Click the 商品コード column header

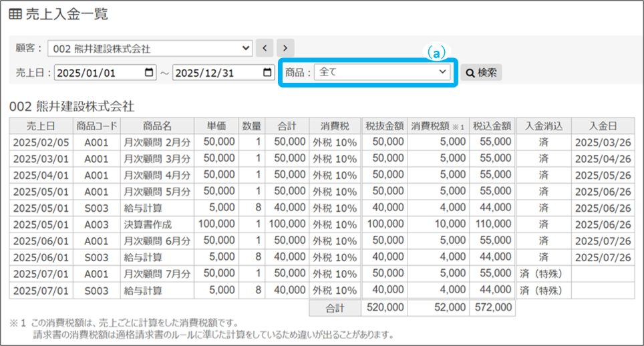[x=97, y=126]
